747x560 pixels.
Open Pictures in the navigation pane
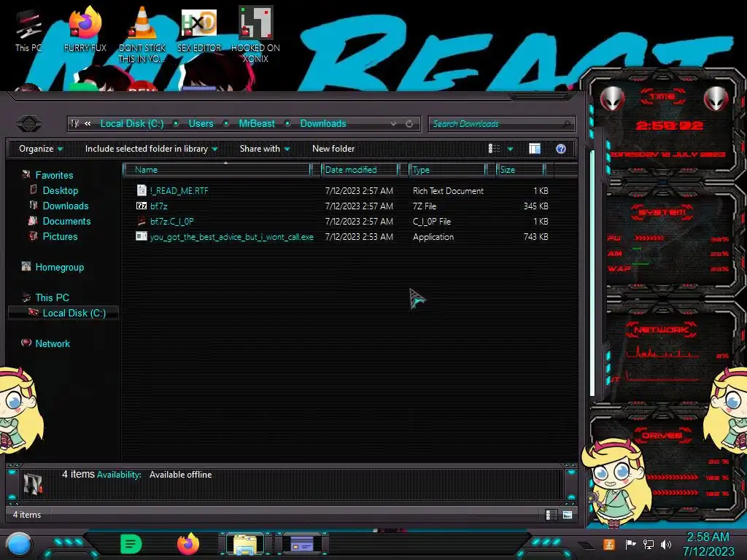tap(60, 236)
